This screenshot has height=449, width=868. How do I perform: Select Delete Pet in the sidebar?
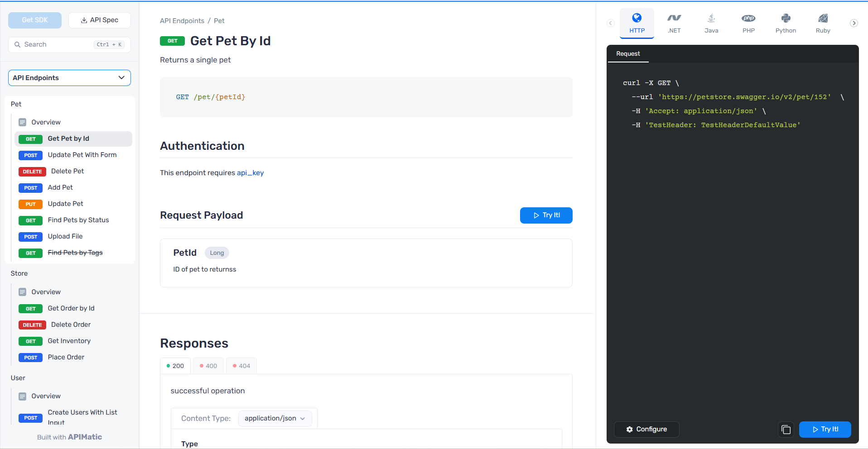[67, 171]
